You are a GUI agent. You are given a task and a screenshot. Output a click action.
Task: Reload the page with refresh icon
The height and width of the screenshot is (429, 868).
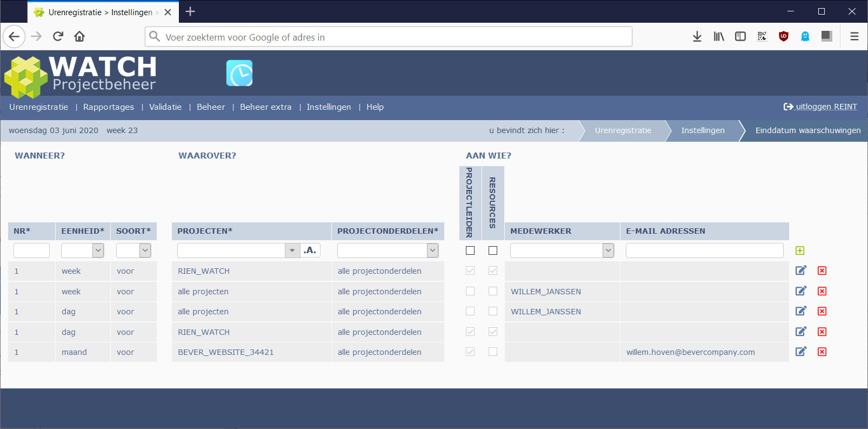click(58, 36)
